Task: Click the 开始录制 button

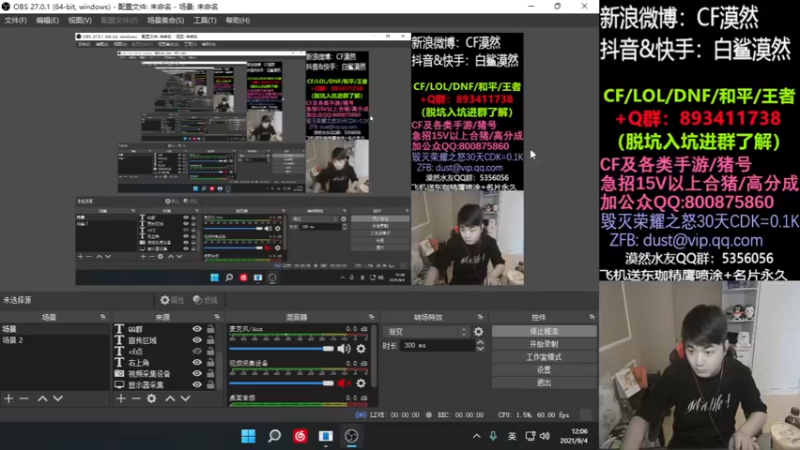Action: click(544, 344)
